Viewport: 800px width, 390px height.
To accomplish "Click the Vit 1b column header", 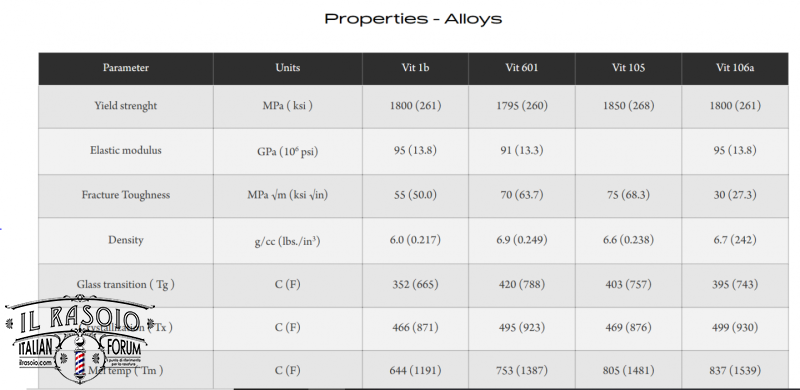I will click(x=415, y=68).
